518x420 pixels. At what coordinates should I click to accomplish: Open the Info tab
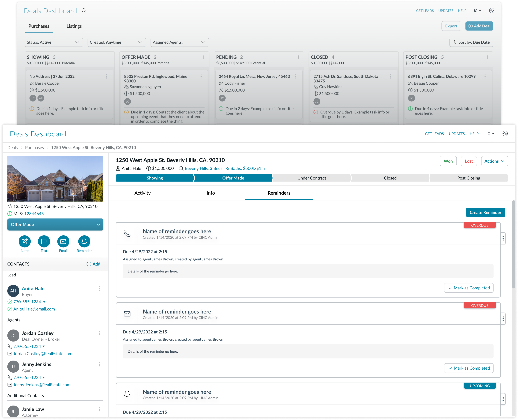[211, 193]
